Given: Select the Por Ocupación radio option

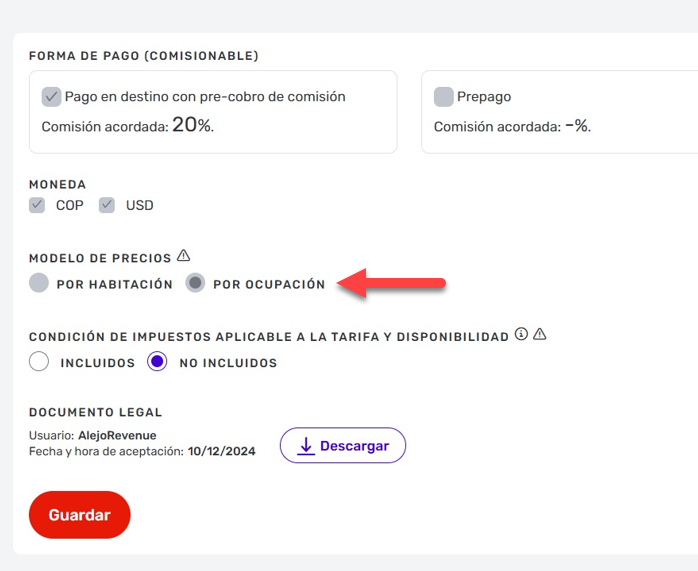Looking at the screenshot, I should [195, 283].
